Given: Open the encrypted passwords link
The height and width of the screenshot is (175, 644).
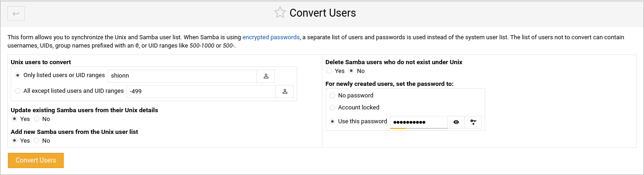Looking at the screenshot, I should pos(271,37).
